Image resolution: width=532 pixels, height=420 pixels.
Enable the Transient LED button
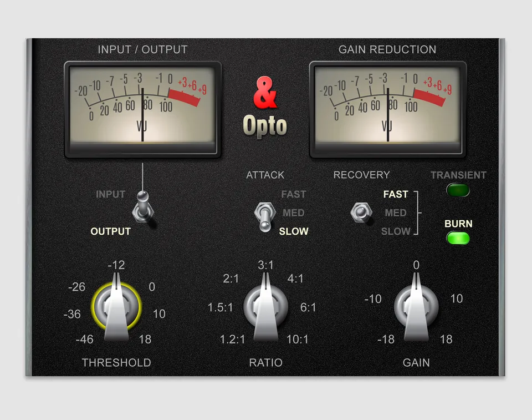[458, 190]
